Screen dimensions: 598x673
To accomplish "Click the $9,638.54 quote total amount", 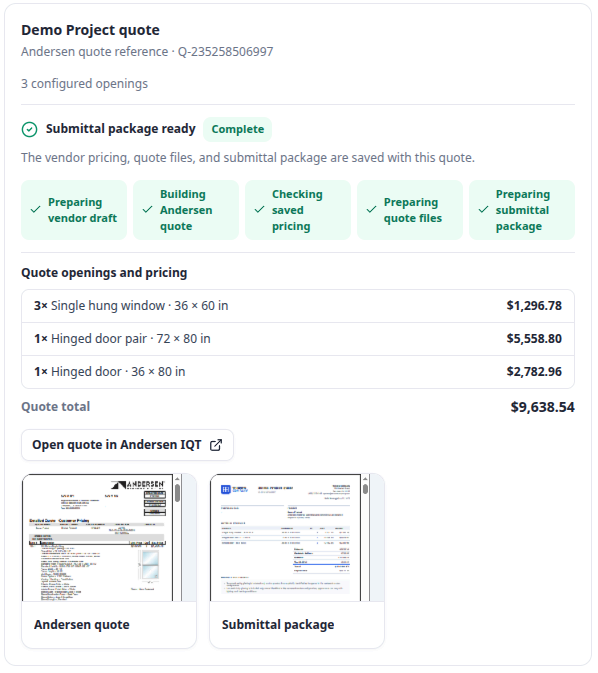I will (543, 407).
